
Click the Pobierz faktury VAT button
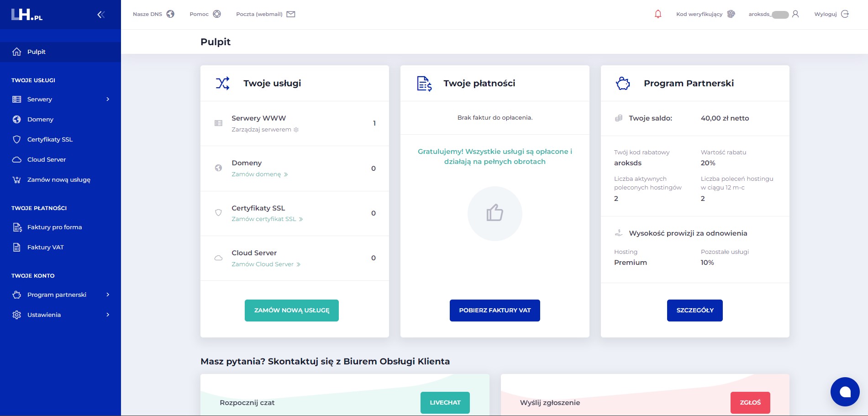[495, 311]
